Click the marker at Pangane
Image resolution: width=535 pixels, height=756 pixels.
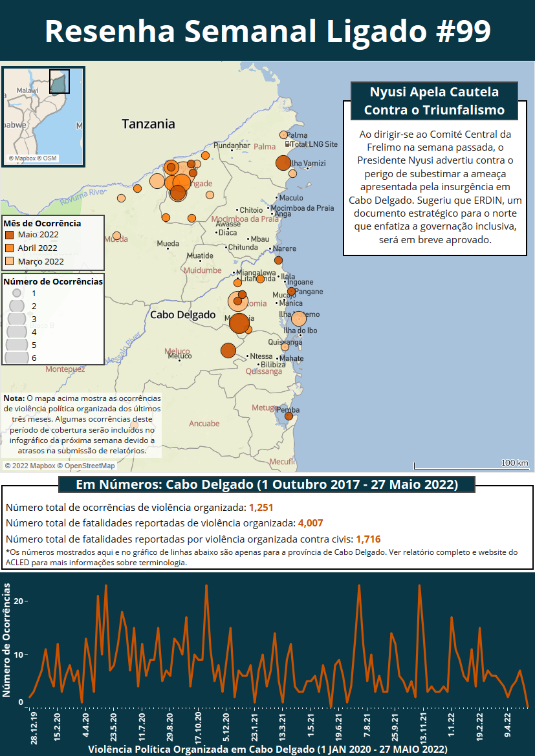(291, 292)
